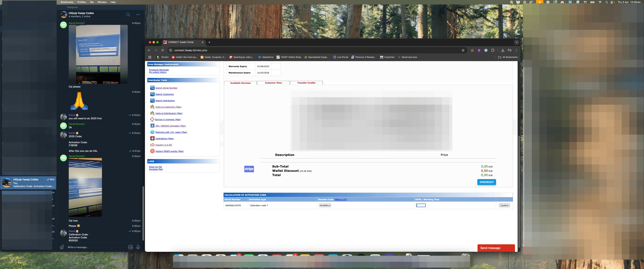This screenshot has width=644, height=269.
Task: Reload the CONNECT Dealer Portal page
Action: click(163, 50)
